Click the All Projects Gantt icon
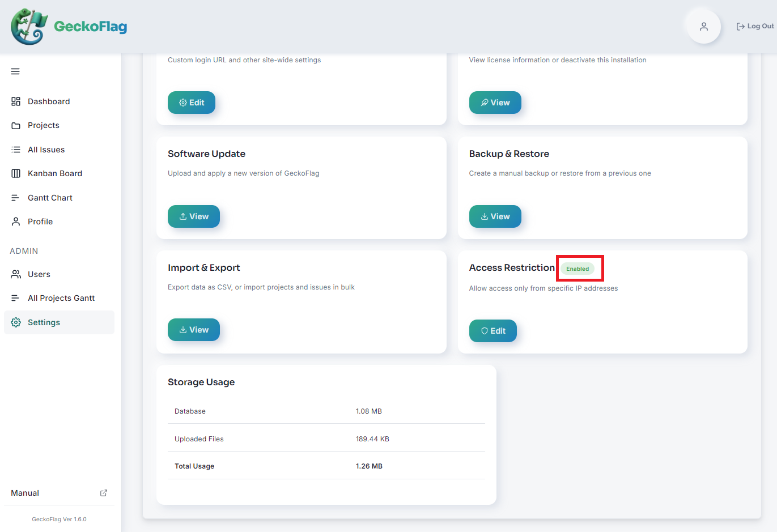The width and height of the screenshot is (777, 532). click(x=16, y=298)
